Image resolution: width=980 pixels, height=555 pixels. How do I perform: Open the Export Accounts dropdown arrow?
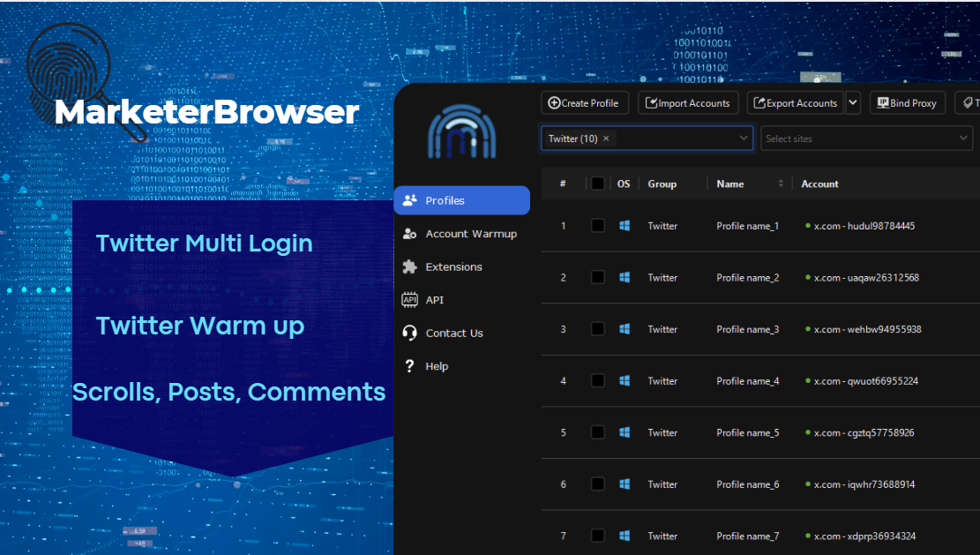click(853, 103)
